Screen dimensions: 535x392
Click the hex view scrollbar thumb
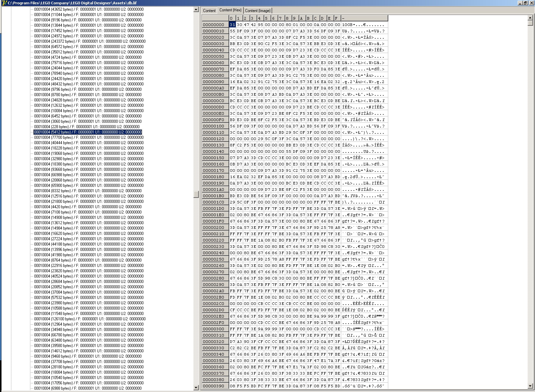[x=530, y=23]
